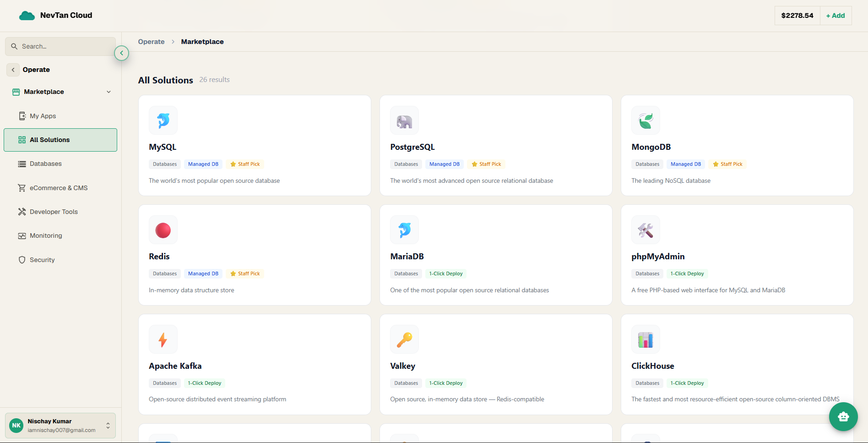868x443 pixels.
Task: Click the Staff Pick tag on Redis
Action: [245, 273]
